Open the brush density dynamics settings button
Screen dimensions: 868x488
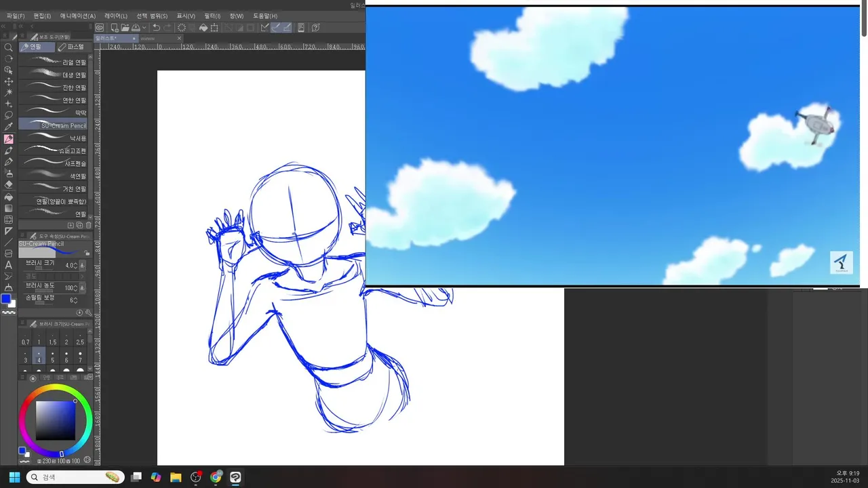click(83, 288)
